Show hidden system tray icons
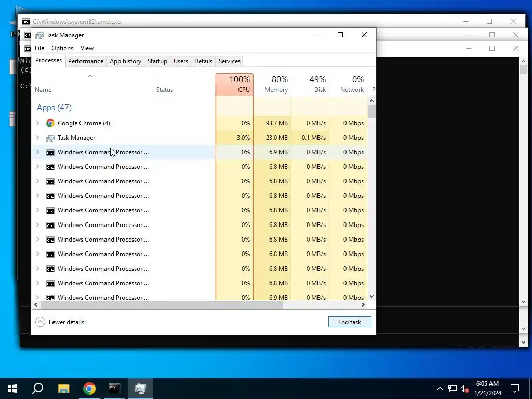532x399 pixels. pyautogui.click(x=440, y=389)
